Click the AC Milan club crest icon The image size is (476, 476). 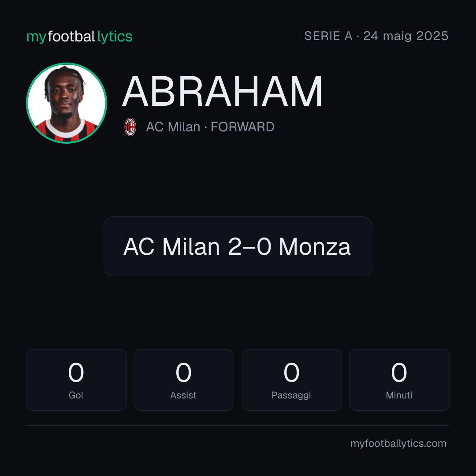[130, 127]
